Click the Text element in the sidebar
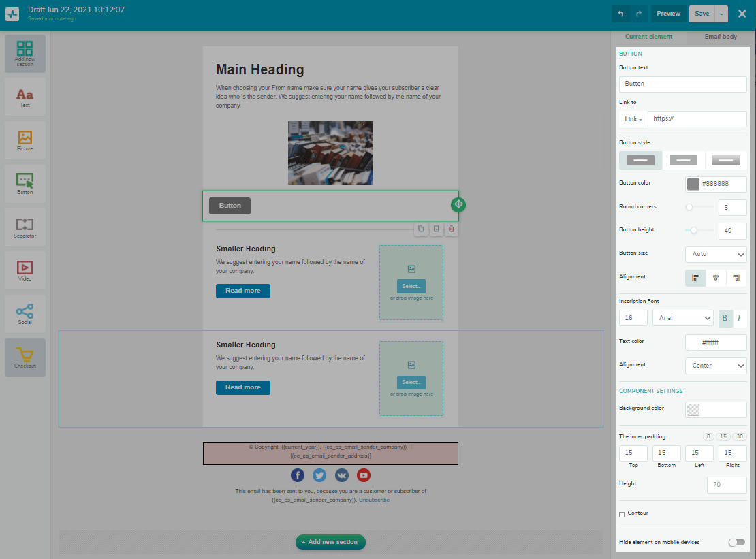Image resolution: width=756 pixels, height=559 pixels. 25,97
